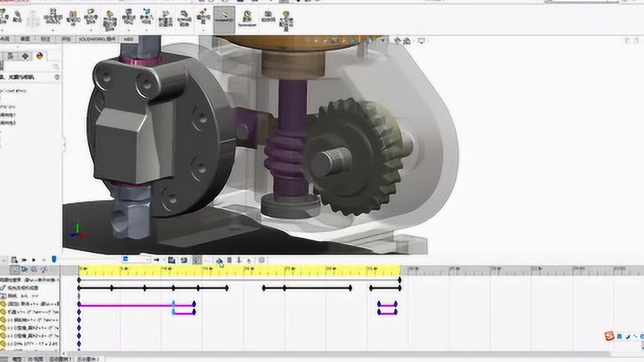Click the 模型 tab to return to modeling
Viewport: 644px width, 362px height.
17,358
